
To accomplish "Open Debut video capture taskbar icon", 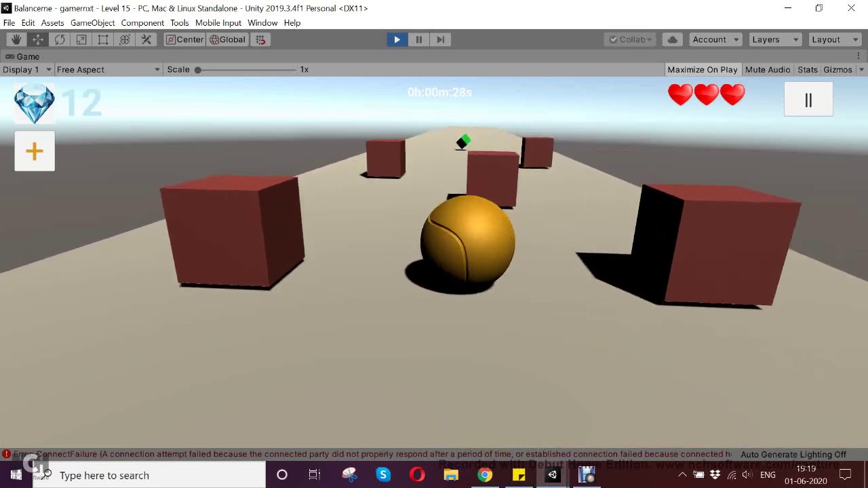I will click(x=587, y=475).
